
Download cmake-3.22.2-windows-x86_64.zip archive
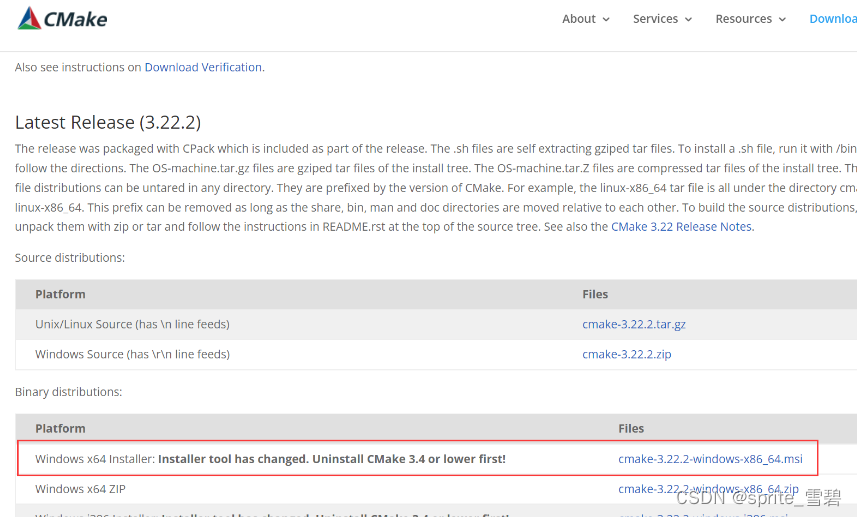[x=708, y=489]
